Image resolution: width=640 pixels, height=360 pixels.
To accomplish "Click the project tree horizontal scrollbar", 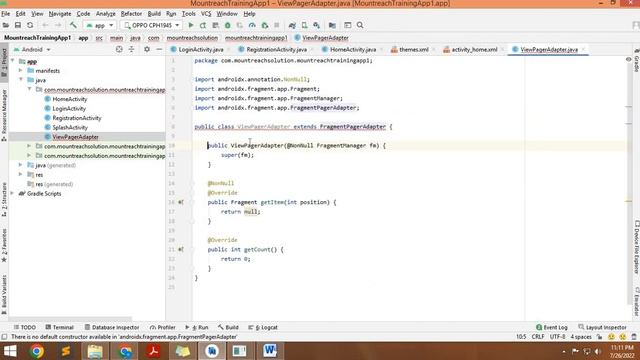I will pyautogui.click(x=70, y=319).
